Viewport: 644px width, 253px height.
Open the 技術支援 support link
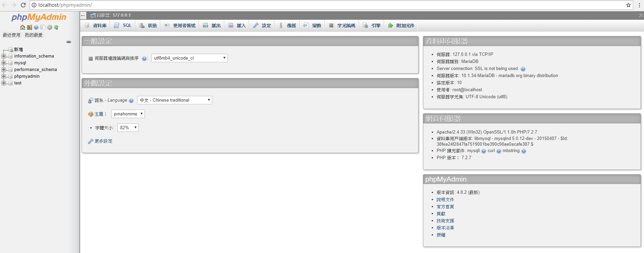[445, 221]
